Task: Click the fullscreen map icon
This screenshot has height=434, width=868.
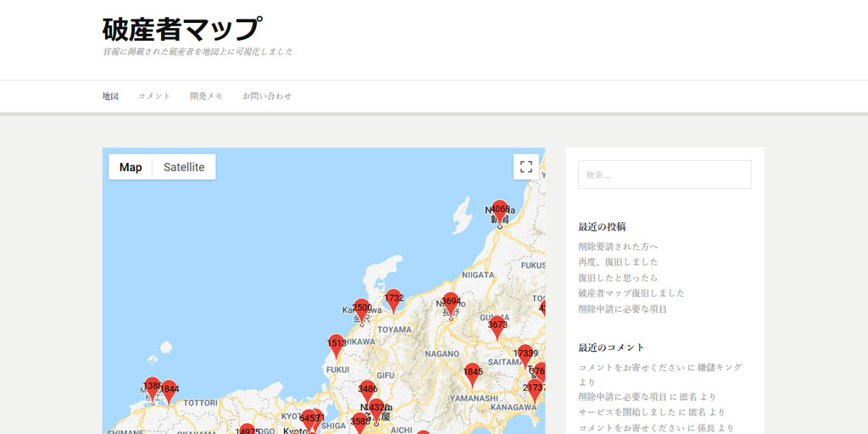Action: coord(526,167)
